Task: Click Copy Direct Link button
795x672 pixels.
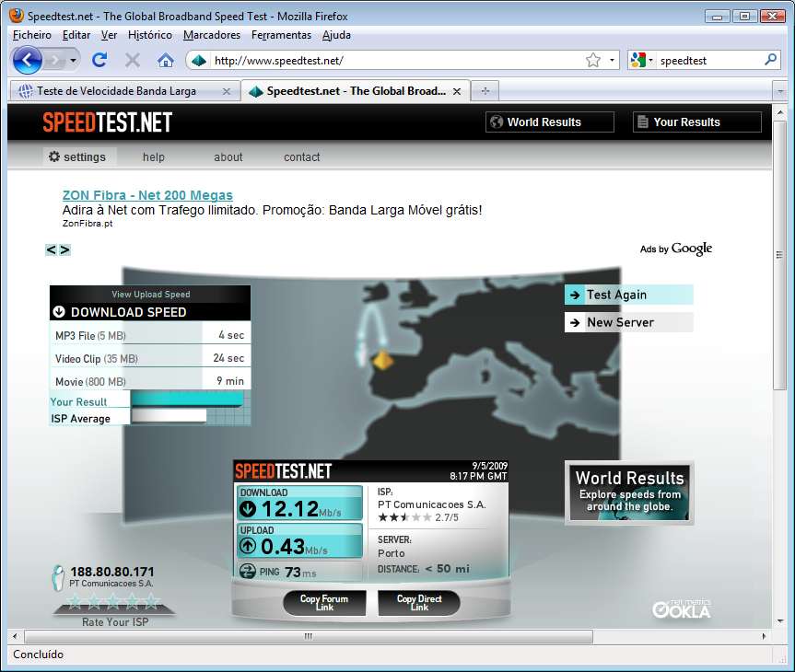Action: coord(419,603)
